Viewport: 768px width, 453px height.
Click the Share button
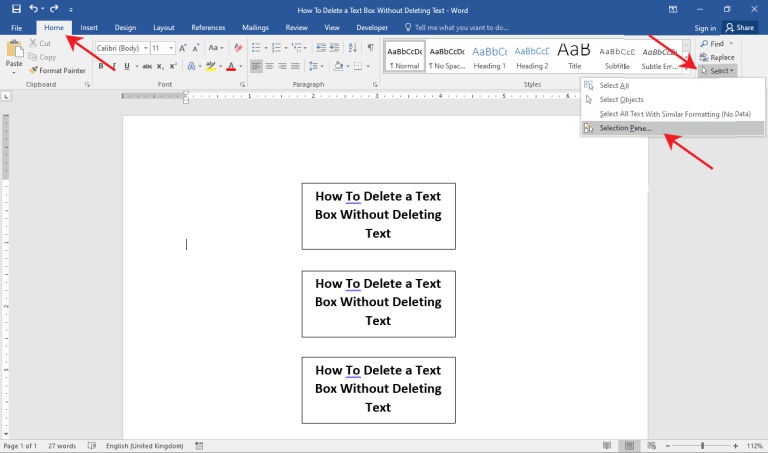[740, 27]
